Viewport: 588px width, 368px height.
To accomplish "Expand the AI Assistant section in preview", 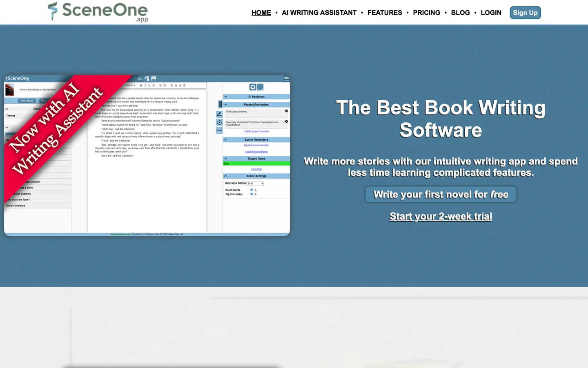I will click(x=225, y=96).
